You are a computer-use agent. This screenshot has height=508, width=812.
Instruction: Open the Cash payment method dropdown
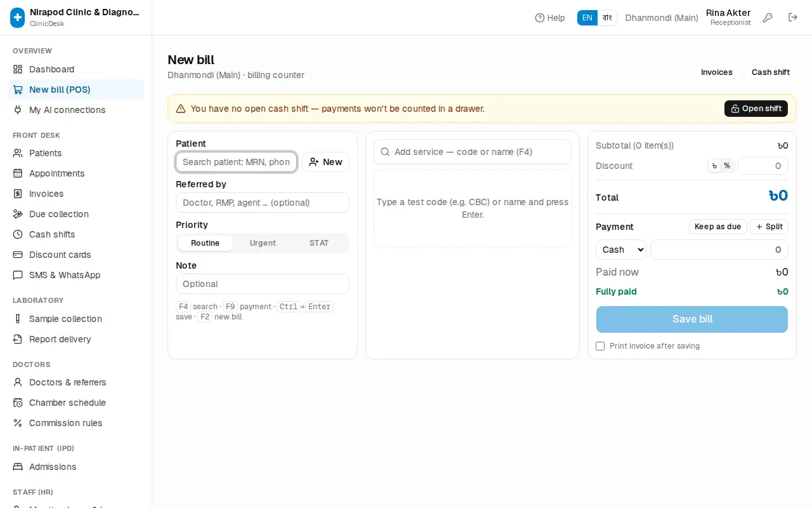[x=621, y=250]
